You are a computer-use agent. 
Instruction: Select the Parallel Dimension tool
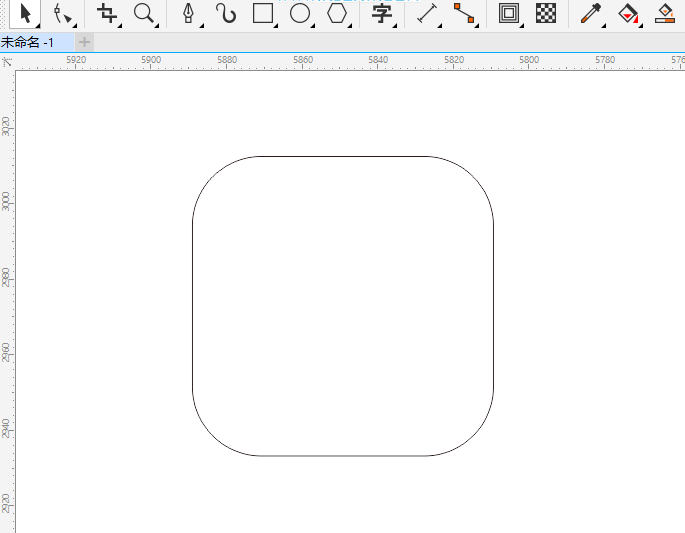click(x=427, y=13)
